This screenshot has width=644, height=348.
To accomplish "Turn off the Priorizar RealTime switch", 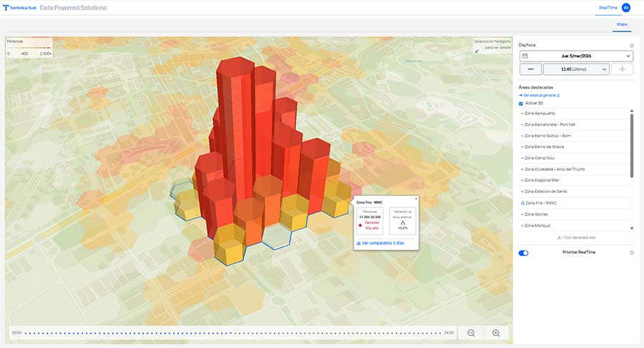I will pos(524,253).
